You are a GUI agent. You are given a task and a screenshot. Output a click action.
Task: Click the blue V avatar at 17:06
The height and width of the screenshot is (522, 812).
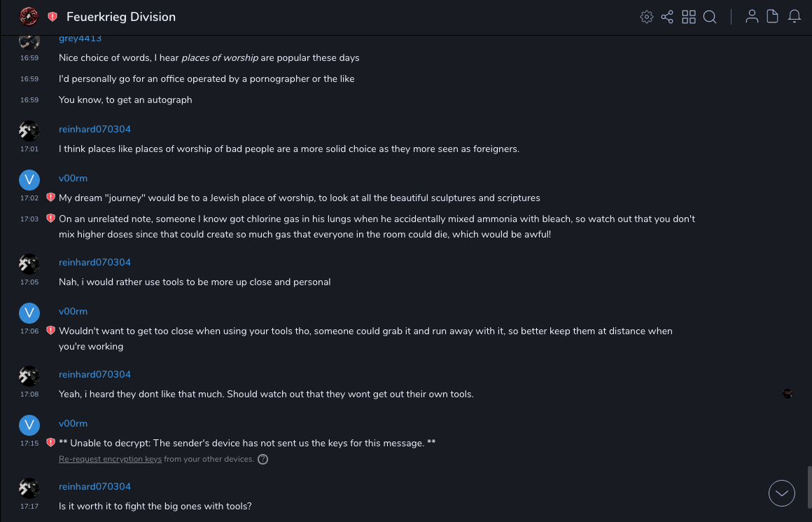pyautogui.click(x=29, y=313)
